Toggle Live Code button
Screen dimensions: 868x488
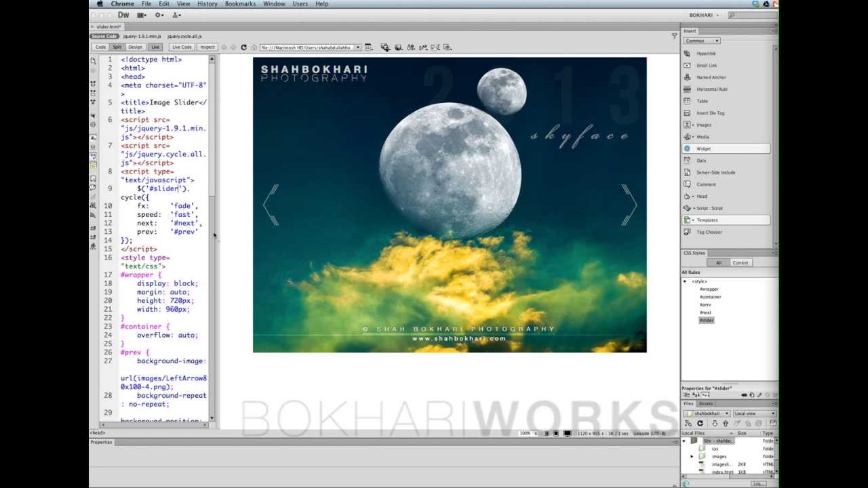click(x=182, y=47)
